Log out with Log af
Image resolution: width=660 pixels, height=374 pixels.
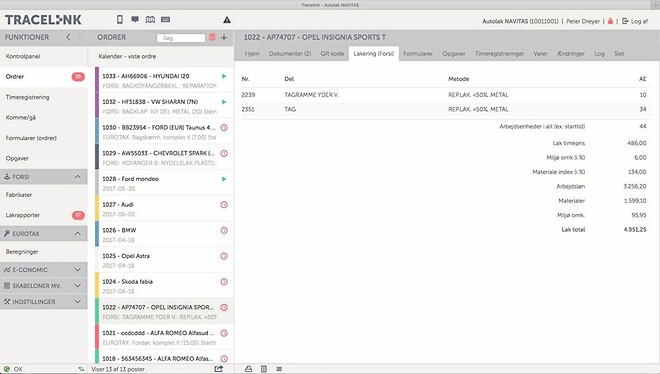[x=635, y=21]
